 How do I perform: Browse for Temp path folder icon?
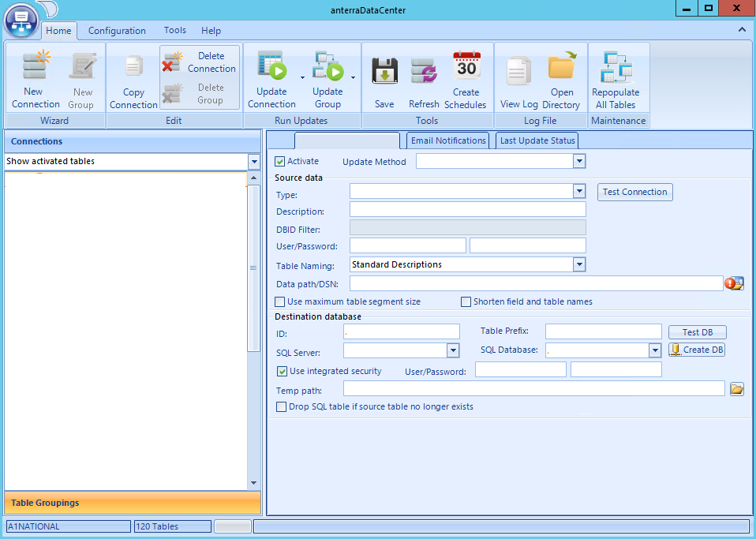(x=736, y=389)
